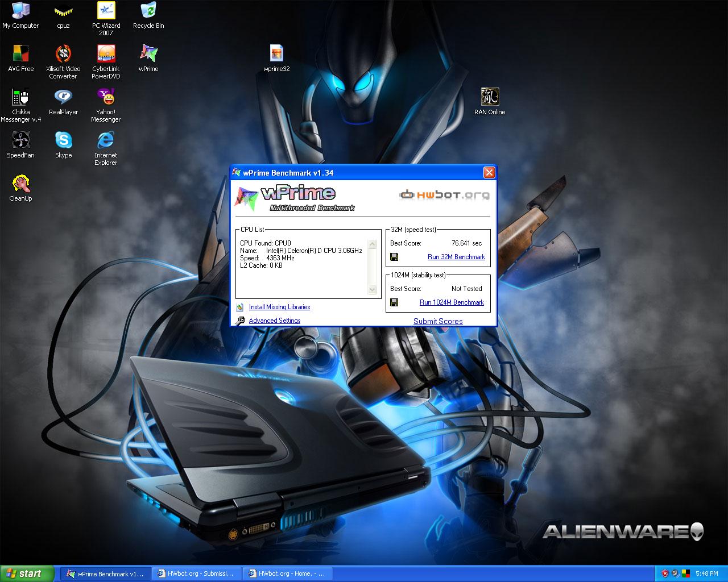Open the My Computer desktop icon
The height and width of the screenshot is (582, 728).
[20, 15]
